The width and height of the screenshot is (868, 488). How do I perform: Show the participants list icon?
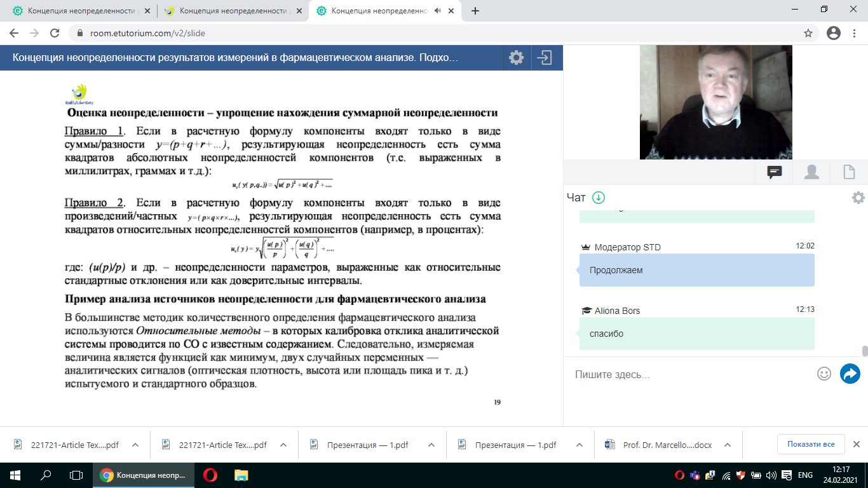point(811,172)
